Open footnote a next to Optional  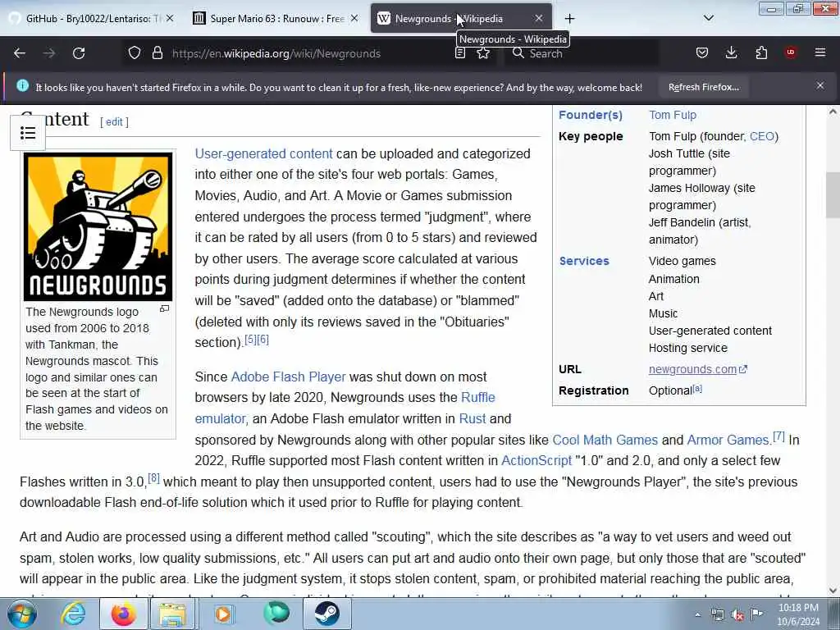[x=697, y=388]
